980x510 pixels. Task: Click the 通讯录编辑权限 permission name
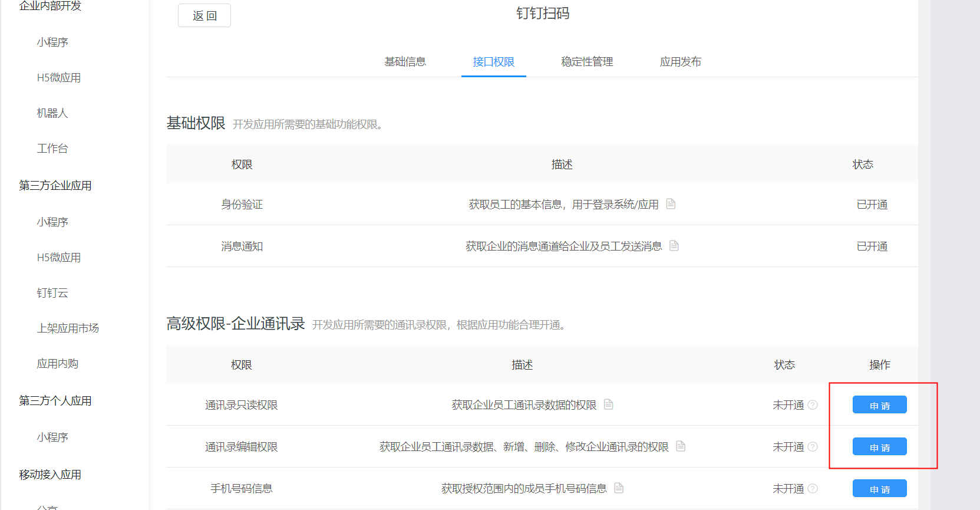(x=242, y=447)
